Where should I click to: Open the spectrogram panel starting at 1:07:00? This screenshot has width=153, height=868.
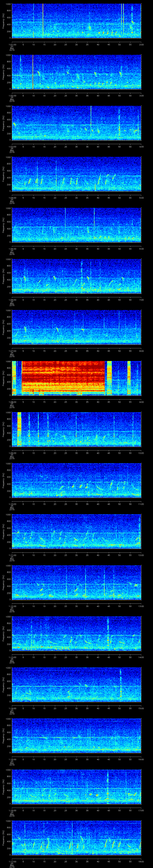tap(77, 327)
